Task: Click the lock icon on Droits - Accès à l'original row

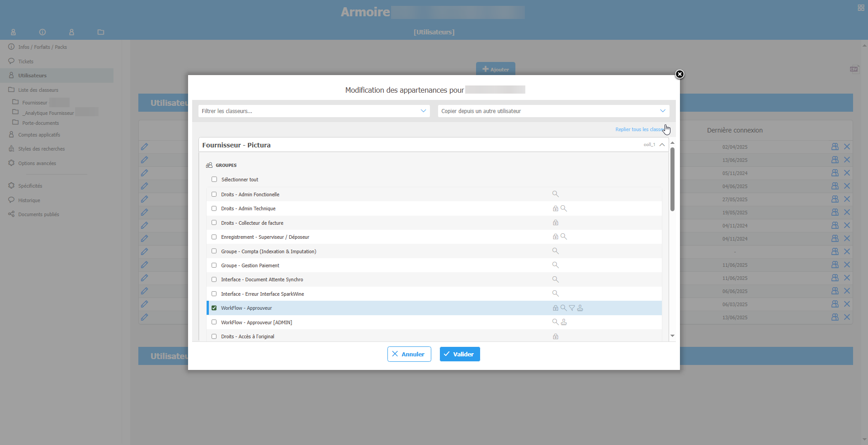Action: (556, 337)
